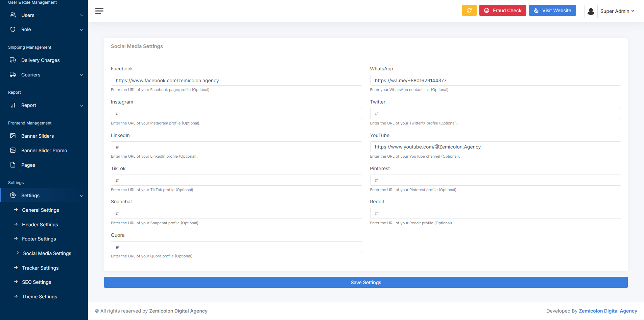Follow the Zemicolon Digital Agency developer link
644x320 pixels.
point(608,311)
